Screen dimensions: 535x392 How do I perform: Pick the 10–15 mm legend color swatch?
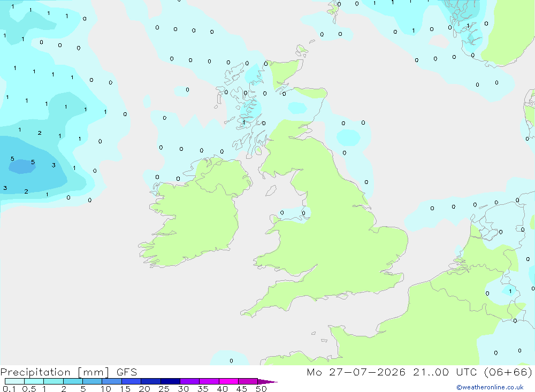(112, 381)
